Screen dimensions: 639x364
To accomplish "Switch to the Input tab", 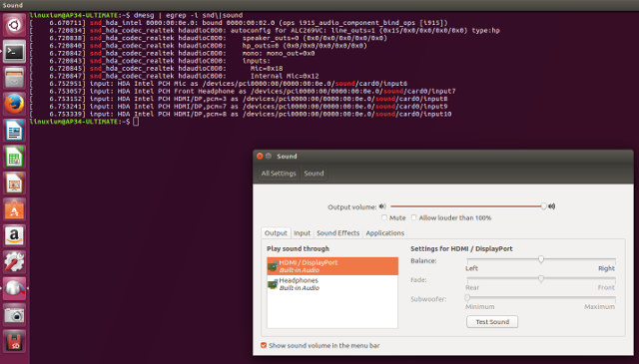I will [302, 233].
